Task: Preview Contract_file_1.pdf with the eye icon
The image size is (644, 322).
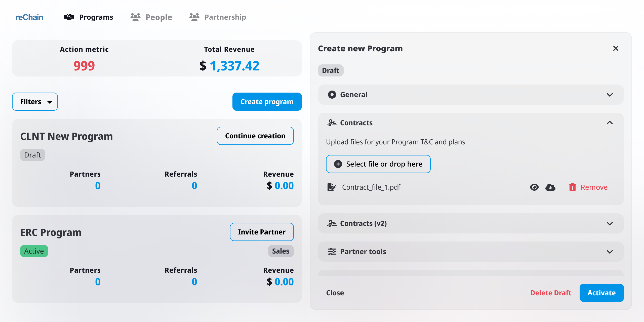Action: 534,187
